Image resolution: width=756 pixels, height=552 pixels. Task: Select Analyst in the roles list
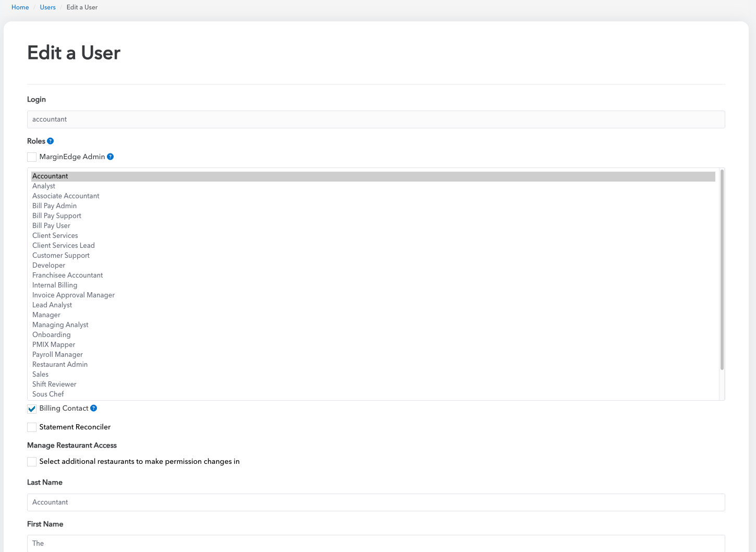click(x=44, y=186)
